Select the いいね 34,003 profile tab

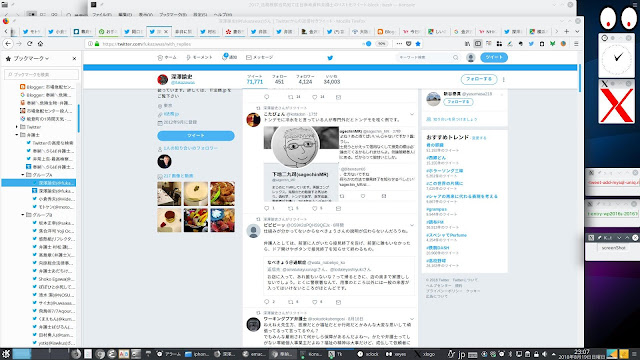(x=331, y=80)
